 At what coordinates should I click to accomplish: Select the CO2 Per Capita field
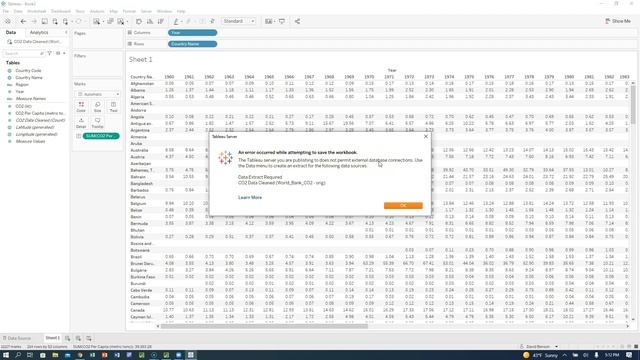(x=40, y=113)
